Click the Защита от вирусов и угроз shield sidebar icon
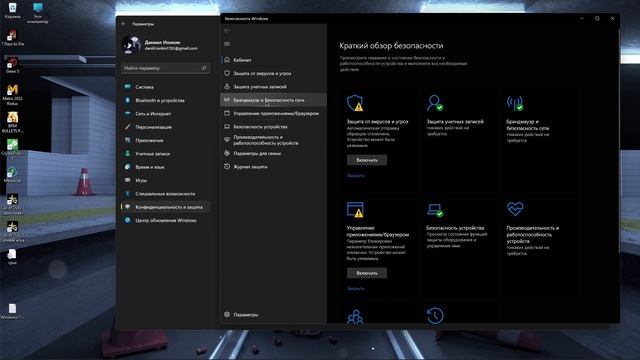This screenshot has height=360, width=640. tap(227, 73)
